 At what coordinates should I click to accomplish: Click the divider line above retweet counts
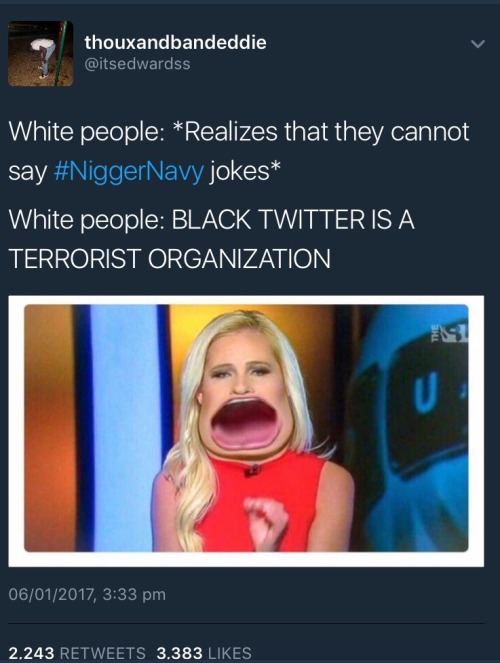coord(246,623)
